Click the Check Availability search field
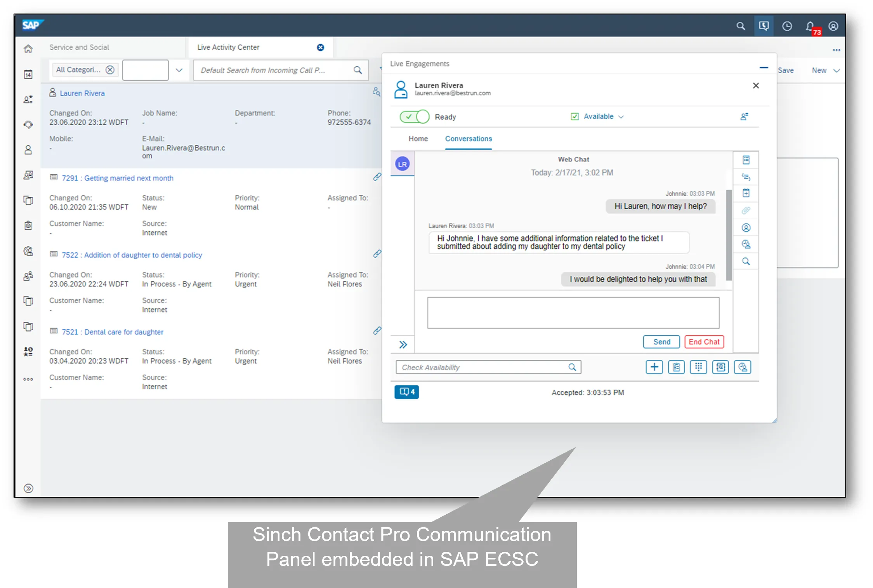The image size is (873, 588). coord(488,367)
